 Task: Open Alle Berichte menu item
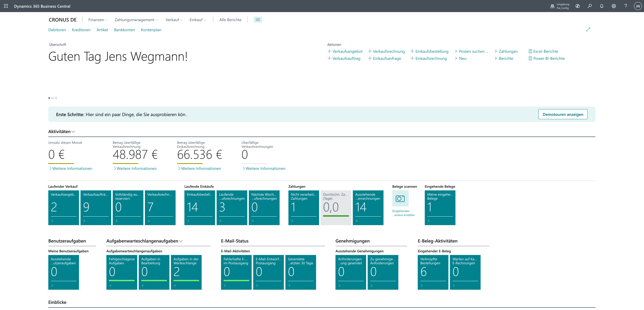click(x=230, y=20)
